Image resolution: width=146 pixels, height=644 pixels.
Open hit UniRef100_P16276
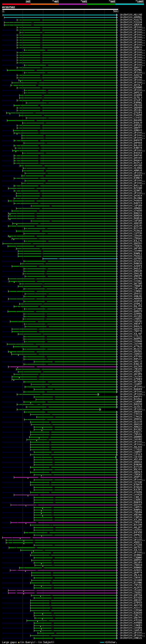[131, 20]
